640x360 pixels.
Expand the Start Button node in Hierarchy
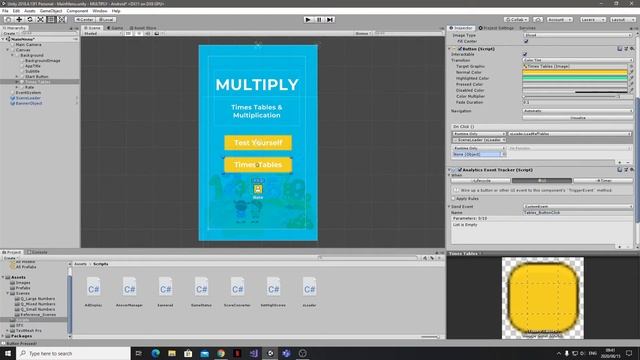click(x=17, y=76)
